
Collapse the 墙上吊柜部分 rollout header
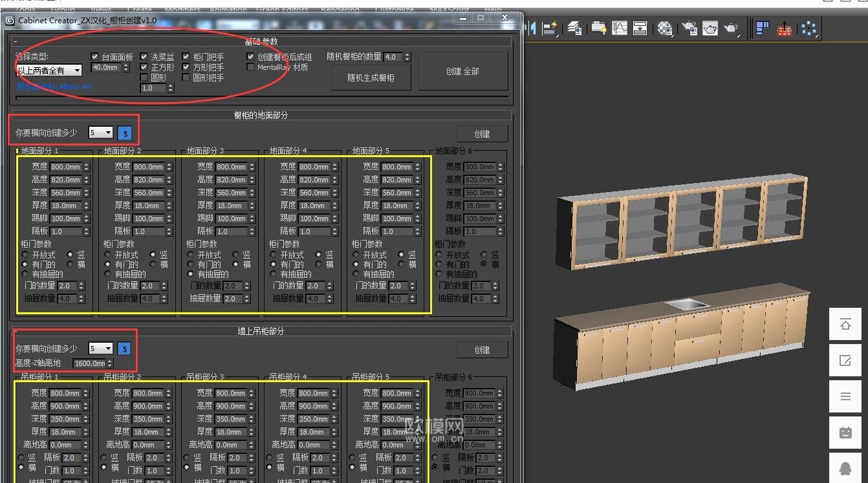coord(261,331)
